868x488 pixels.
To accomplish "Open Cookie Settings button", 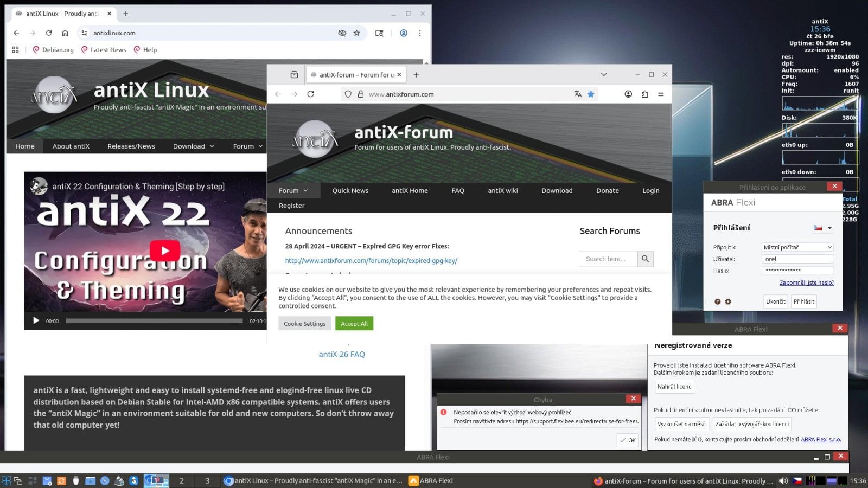I will (304, 323).
